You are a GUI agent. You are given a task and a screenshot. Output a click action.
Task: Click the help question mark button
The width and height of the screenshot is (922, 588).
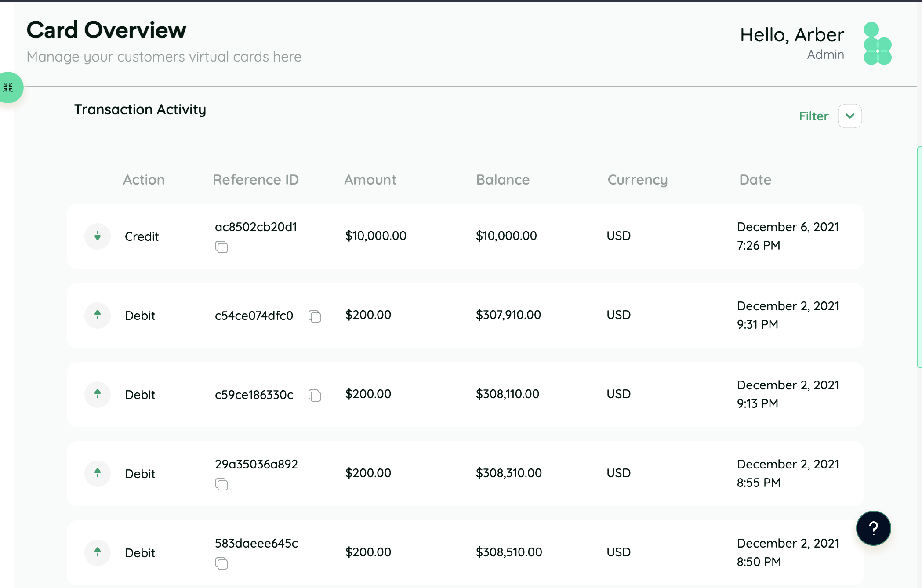coord(873,528)
